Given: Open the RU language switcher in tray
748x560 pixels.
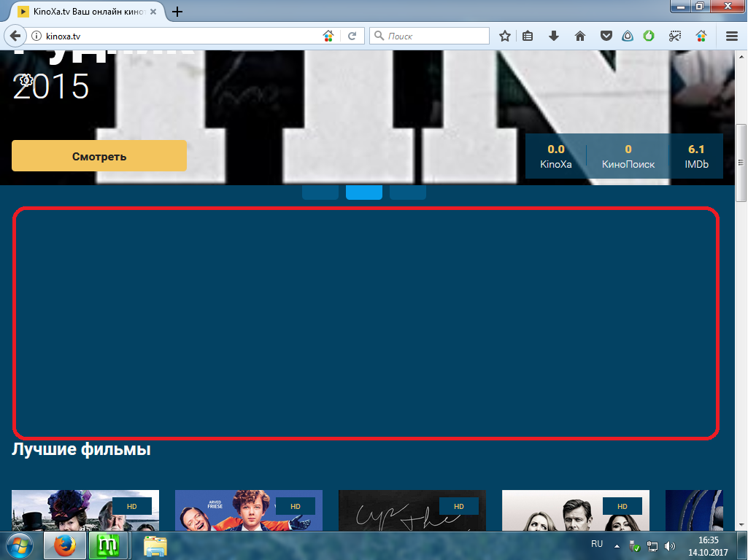Looking at the screenshot, I should tap(597, 544).
